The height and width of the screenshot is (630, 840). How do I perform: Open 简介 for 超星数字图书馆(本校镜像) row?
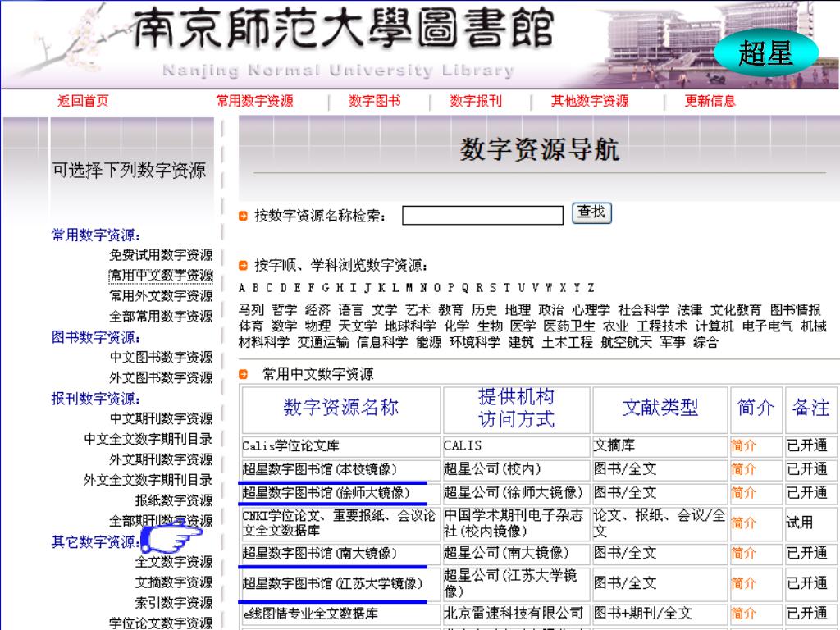743,469
